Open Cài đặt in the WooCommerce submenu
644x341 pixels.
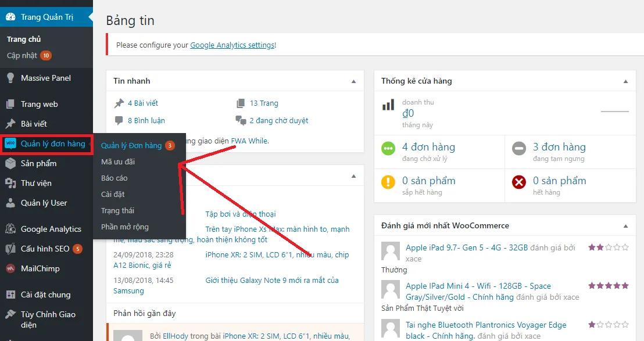pyautogui.click(x=113, y=194)
